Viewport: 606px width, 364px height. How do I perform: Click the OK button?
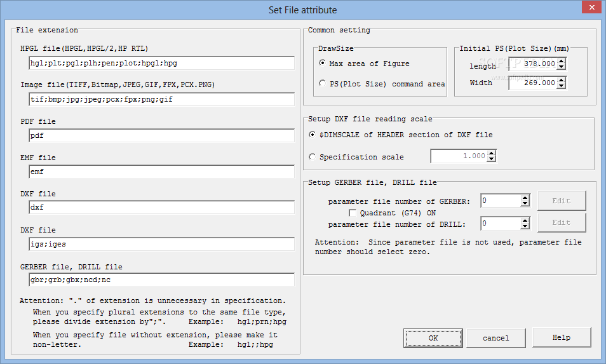click(x=433, y=338)
